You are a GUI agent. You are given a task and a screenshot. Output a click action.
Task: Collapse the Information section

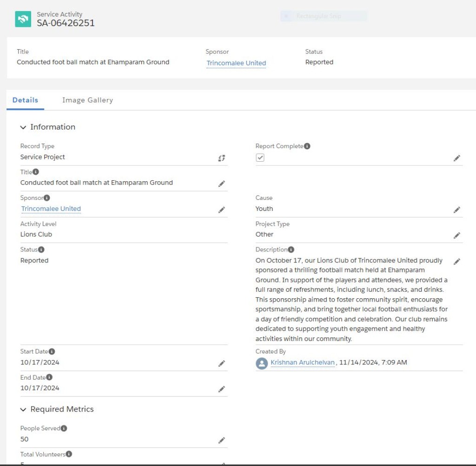click(x=23, y=127)
